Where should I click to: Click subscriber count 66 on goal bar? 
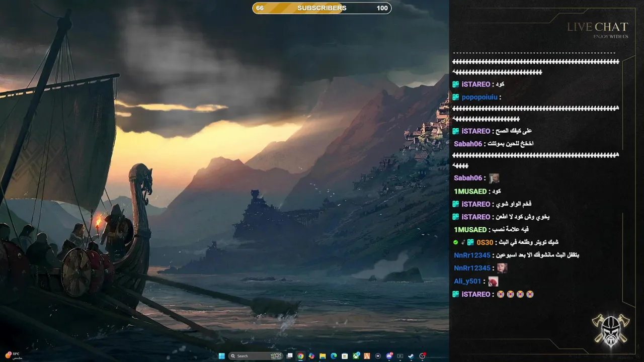pyautogui.click(x=260, y=8)
